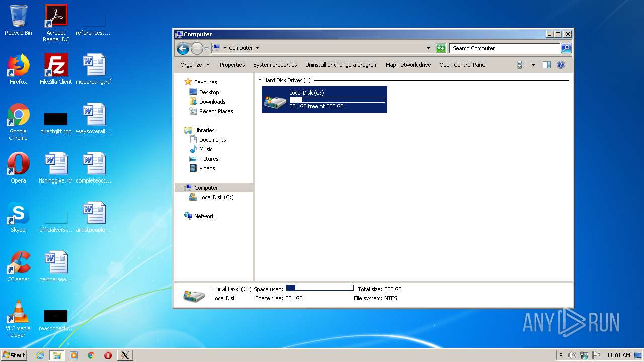Image resolution: width=644 pixels, height=362 pixels.
Task: Select CCleaner desktop shortcut
Action: point(18,266)
